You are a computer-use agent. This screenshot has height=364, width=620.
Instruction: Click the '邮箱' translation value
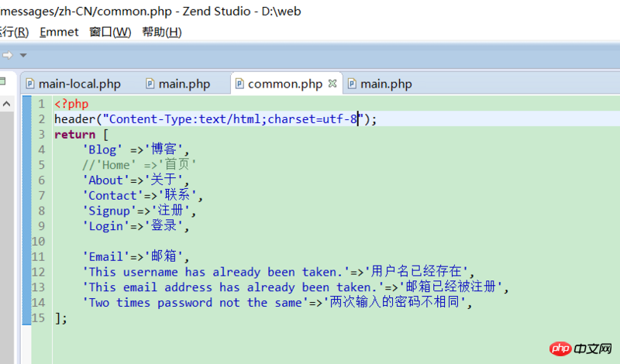coord(164,256)
